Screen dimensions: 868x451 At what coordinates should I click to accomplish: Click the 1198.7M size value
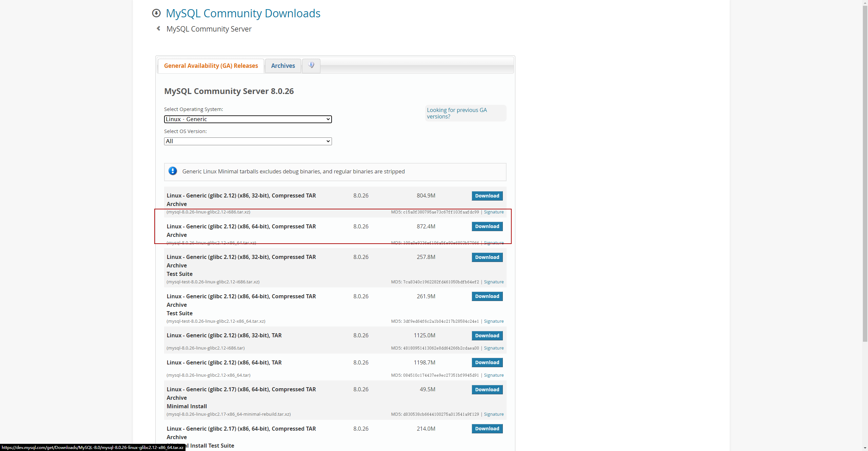click(x=425, y=362)
